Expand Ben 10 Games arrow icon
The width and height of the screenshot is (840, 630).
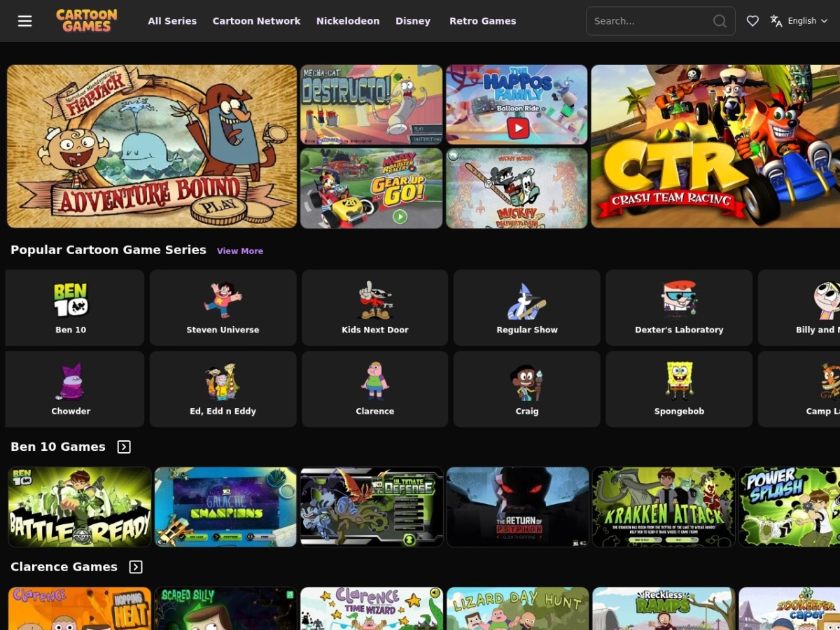[124, 447]
